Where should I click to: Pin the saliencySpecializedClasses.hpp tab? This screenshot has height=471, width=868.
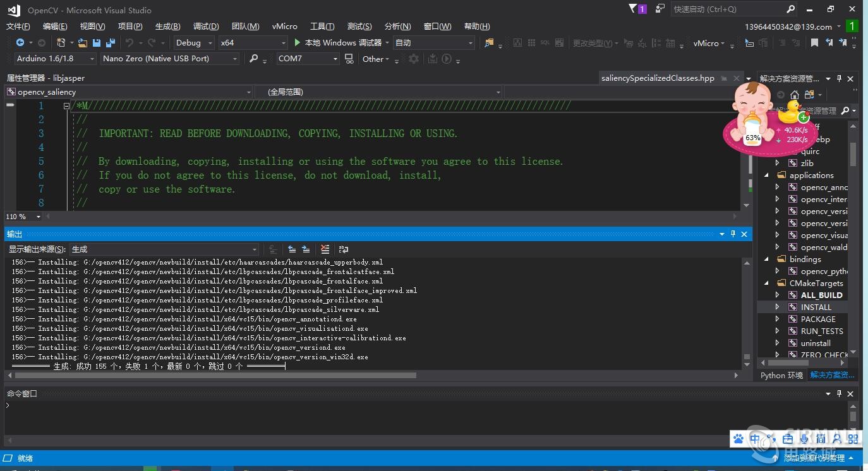click(724, 78)
